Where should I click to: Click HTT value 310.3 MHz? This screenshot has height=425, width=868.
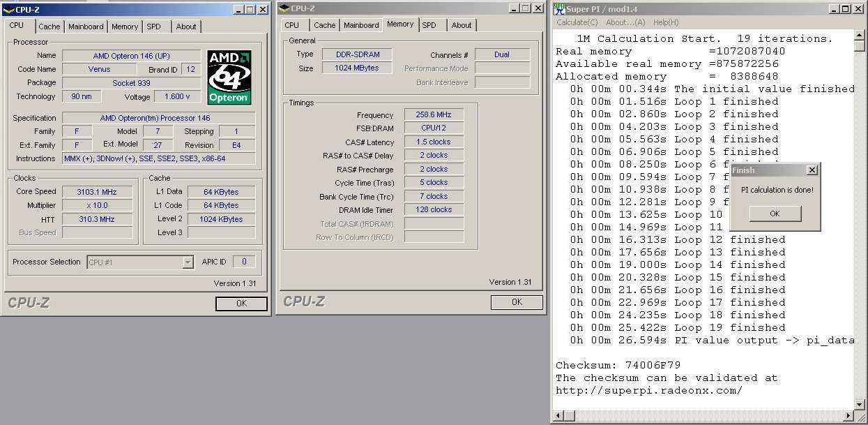[x=96, y=219]
